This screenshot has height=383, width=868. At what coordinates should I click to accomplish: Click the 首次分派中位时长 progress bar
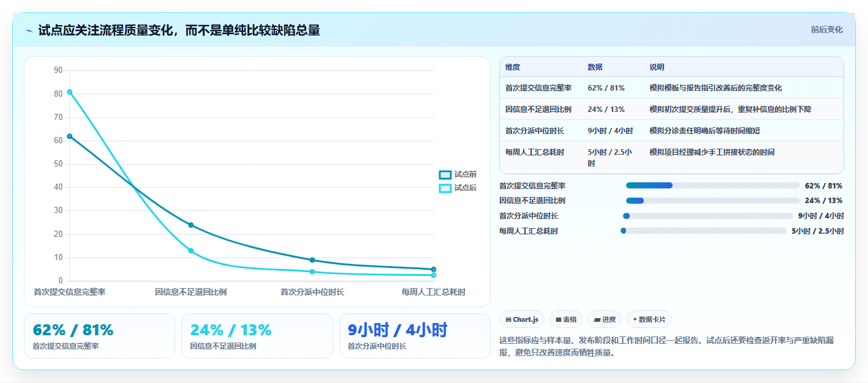click(x=708, y=216)
